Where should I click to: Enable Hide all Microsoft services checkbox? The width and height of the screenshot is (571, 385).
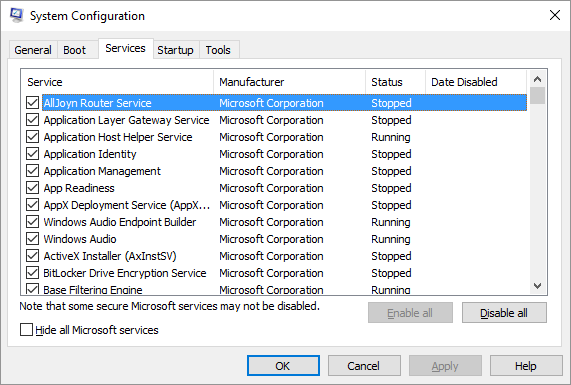tap(26, 330)
